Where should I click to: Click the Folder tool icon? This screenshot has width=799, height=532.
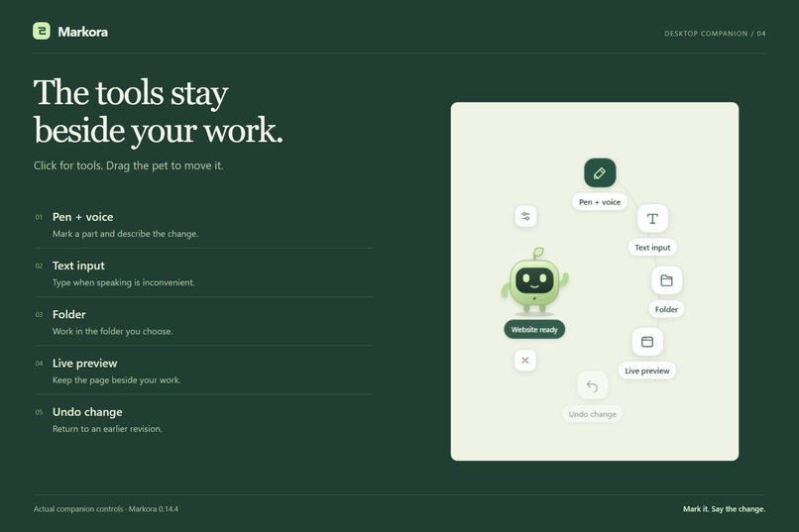666,280
